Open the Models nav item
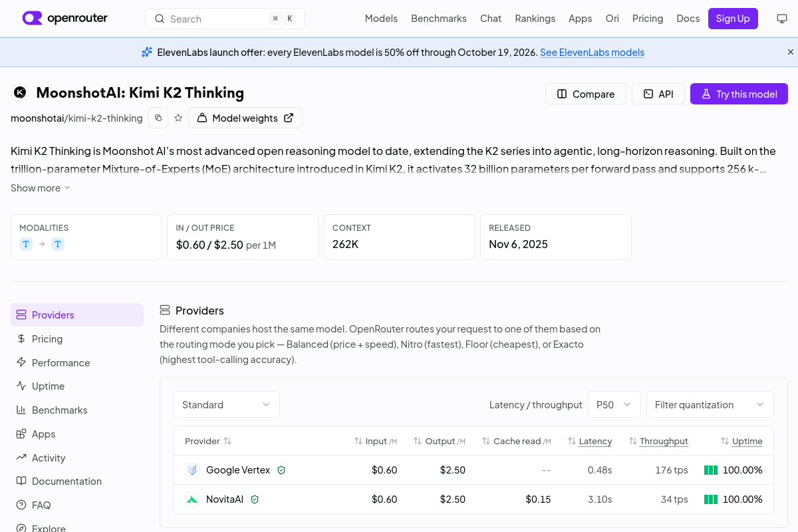The image size is (798, 532). tap(381, 19)
